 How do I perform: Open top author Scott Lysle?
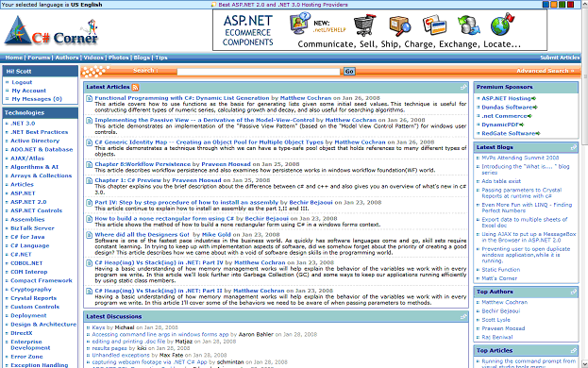[496, 320]
